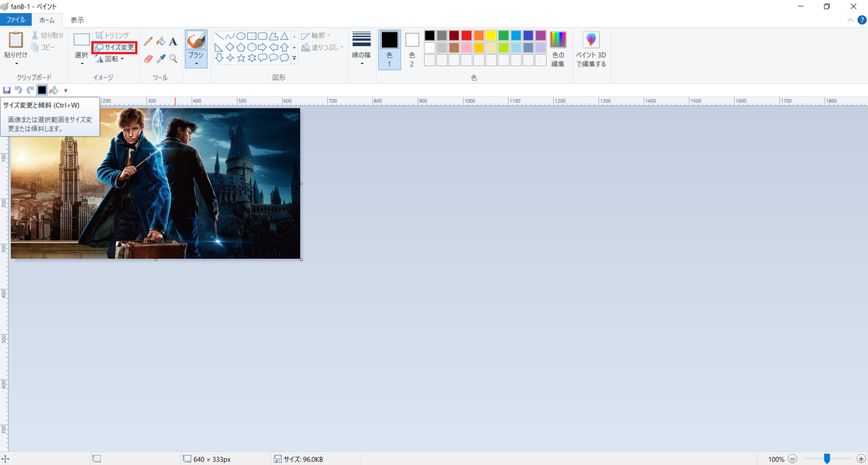
Task: Activate 色 2 background color selector
Action: click(x=412, y=50)
